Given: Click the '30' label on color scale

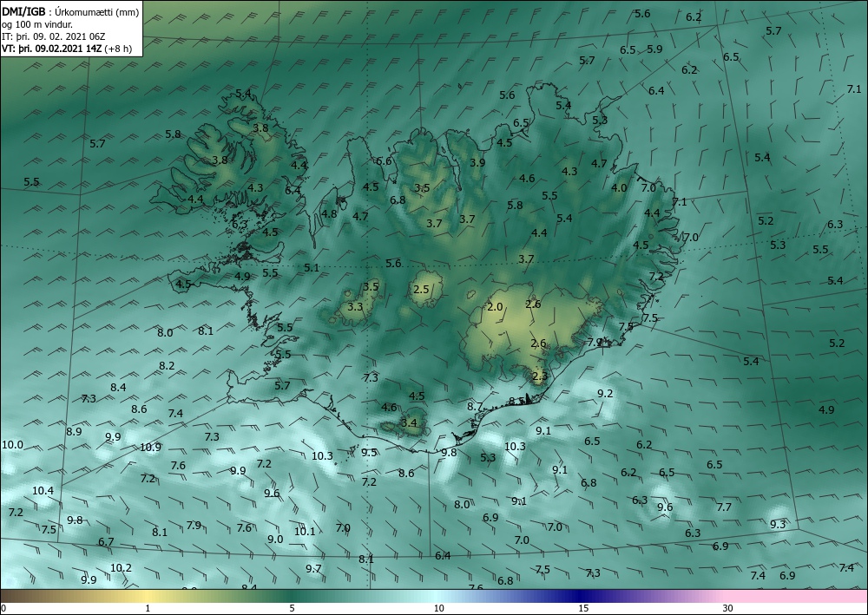Looking at the screenshot, I should click(727, 608).
